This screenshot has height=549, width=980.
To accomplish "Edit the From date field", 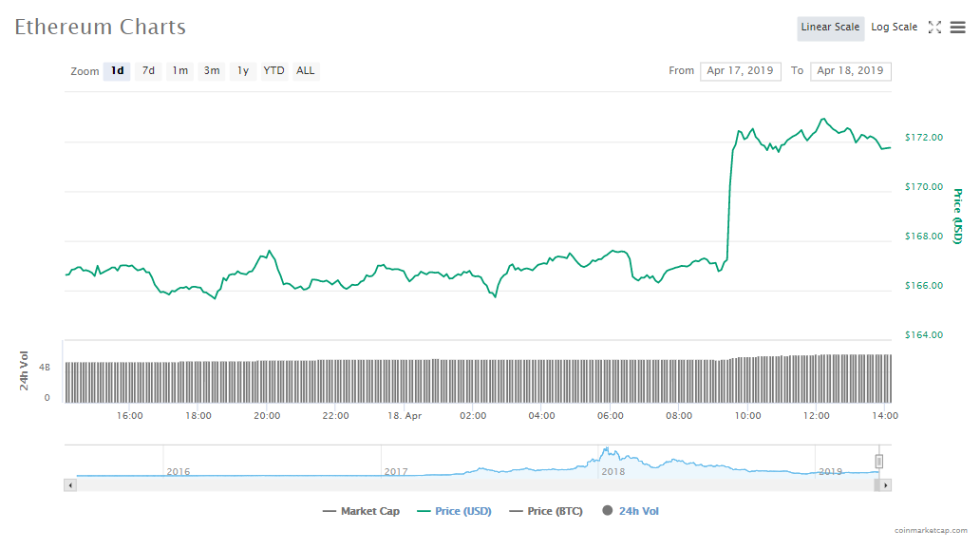I will [x=741, y=71].
